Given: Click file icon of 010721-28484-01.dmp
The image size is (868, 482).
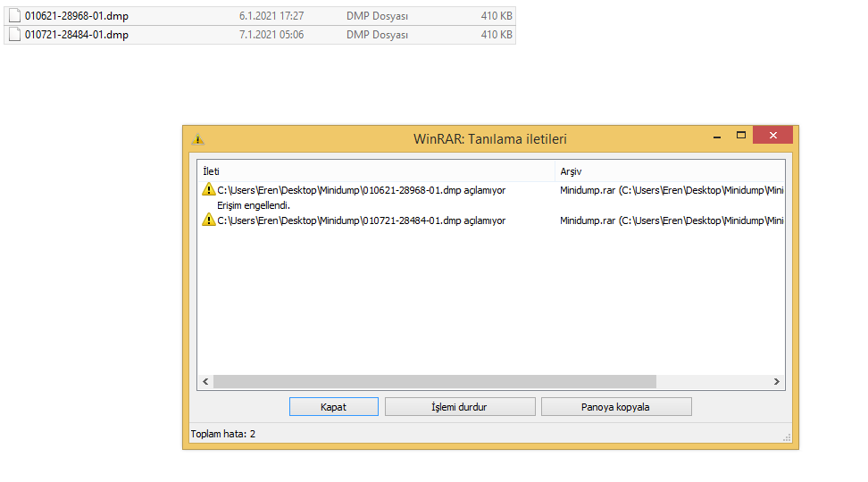Looking at the screenshot, I should [15, 34].
